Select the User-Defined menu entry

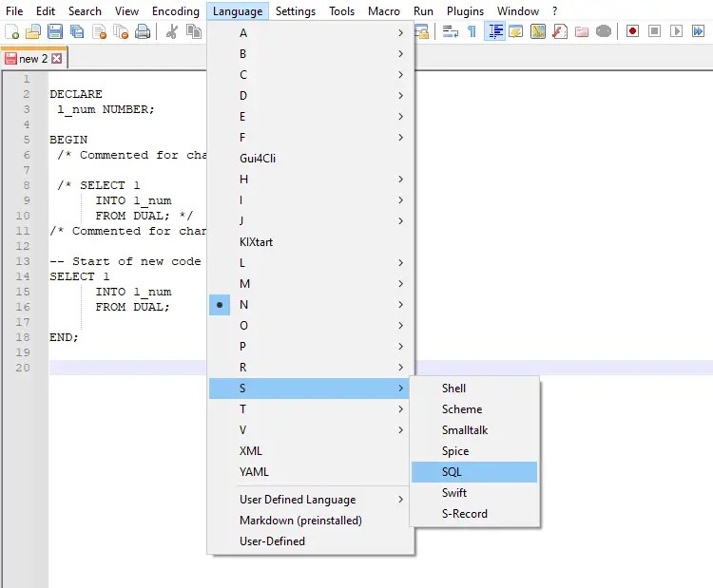(309, 541)
